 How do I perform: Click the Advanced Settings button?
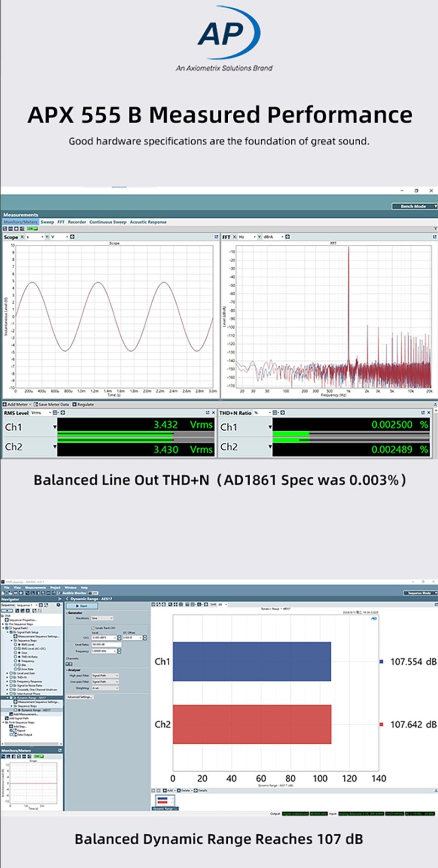coord(80,697)
